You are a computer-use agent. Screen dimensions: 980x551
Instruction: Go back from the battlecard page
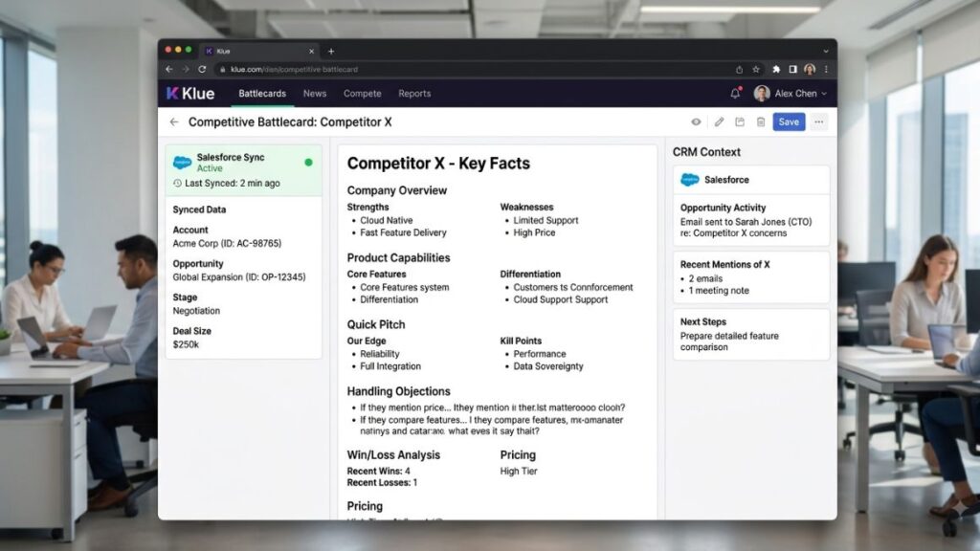[x=174, y=121]
